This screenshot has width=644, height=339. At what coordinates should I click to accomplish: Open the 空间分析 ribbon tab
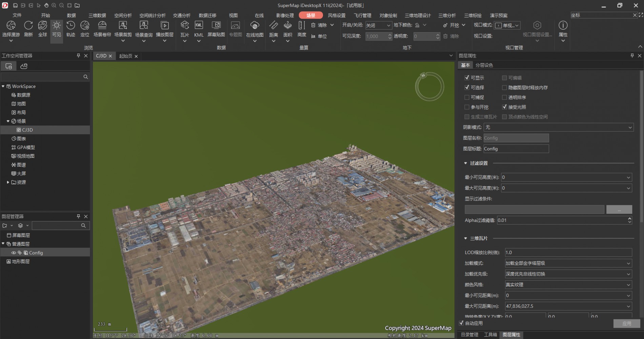tap(123, 15)
